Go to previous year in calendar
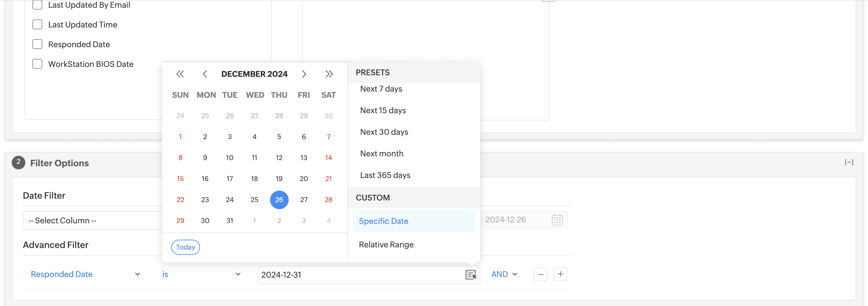 pos(180,74)
